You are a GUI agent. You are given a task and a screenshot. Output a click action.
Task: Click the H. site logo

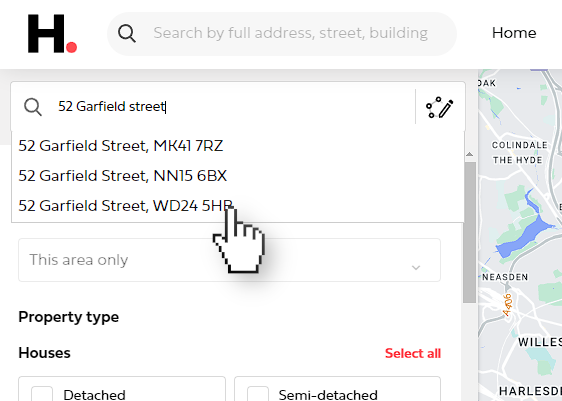(52, 34)
